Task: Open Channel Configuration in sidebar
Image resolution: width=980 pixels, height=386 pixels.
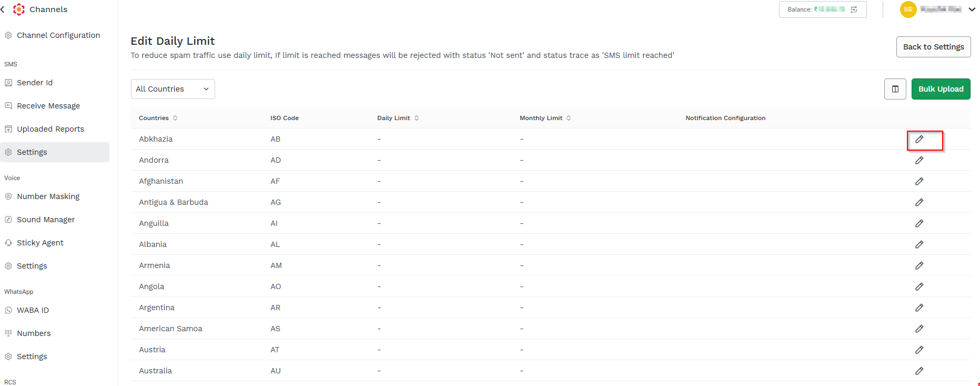Action: 58,35
